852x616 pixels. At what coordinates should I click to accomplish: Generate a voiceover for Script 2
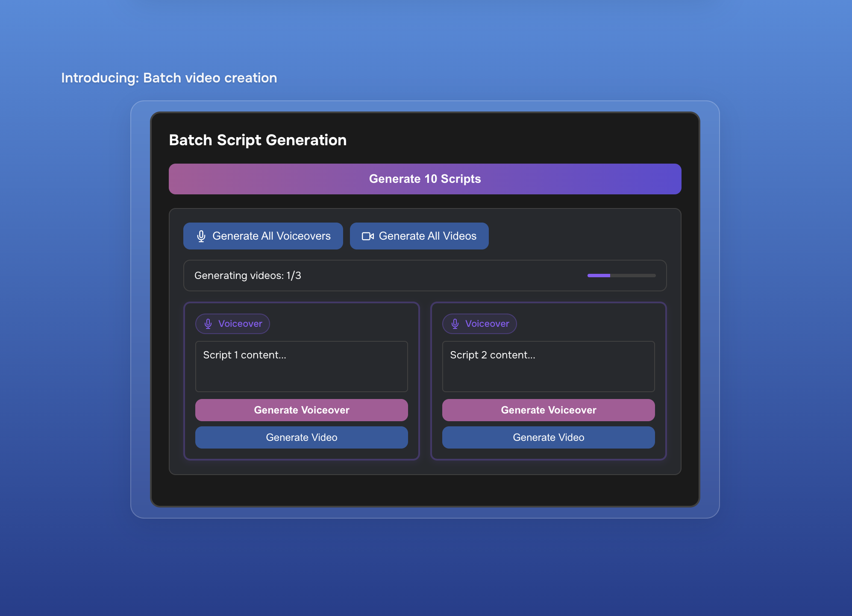tap(548, 410)
